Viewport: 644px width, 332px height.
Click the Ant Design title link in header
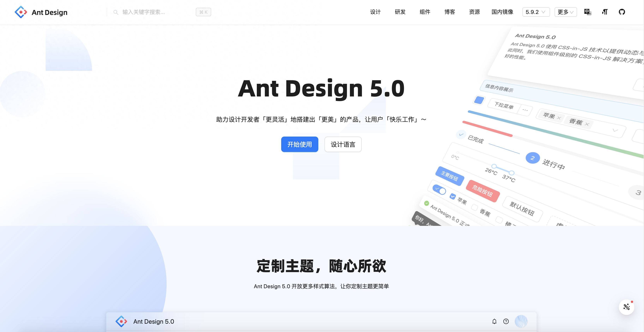(50, 12)
